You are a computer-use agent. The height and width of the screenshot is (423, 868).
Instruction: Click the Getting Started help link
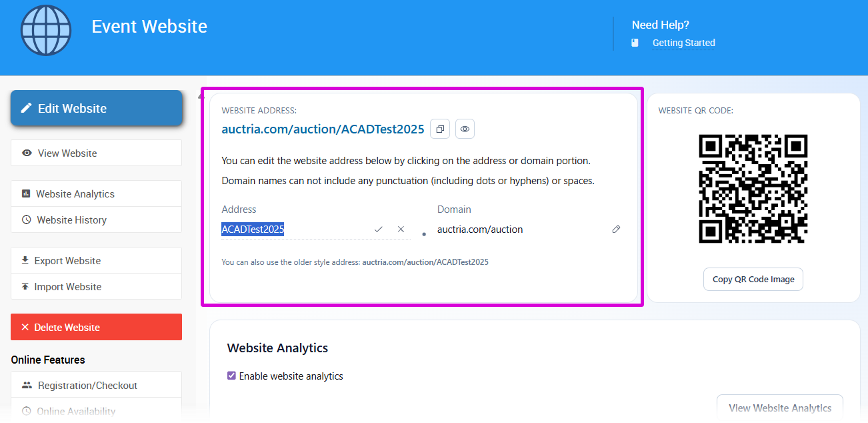[x=683, y=43]
